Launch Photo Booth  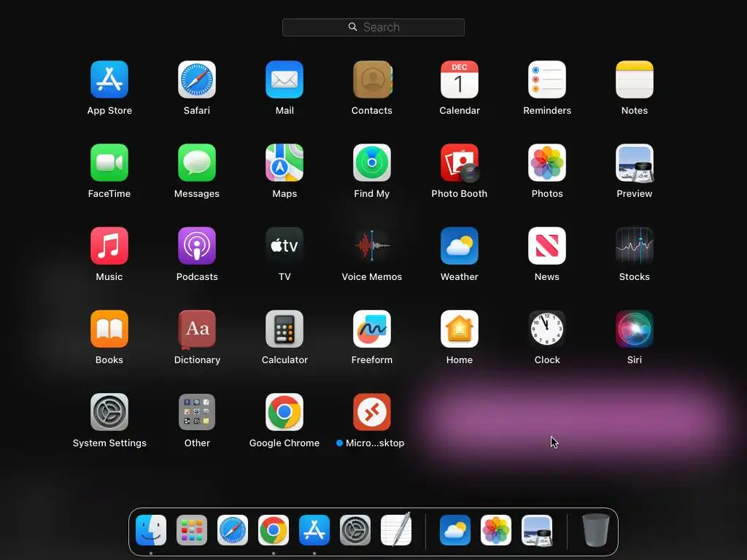click(460, 163)
